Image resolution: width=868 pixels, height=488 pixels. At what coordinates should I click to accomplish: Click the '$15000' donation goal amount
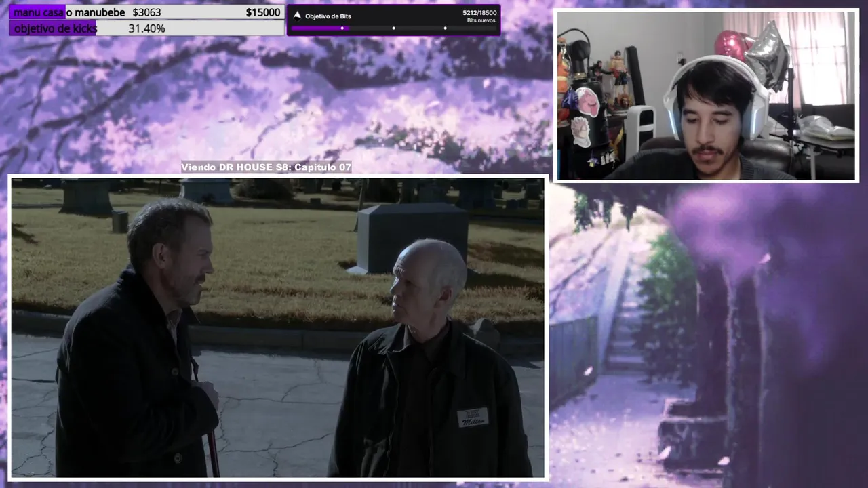pyautogui.click(x=263, y=12)
